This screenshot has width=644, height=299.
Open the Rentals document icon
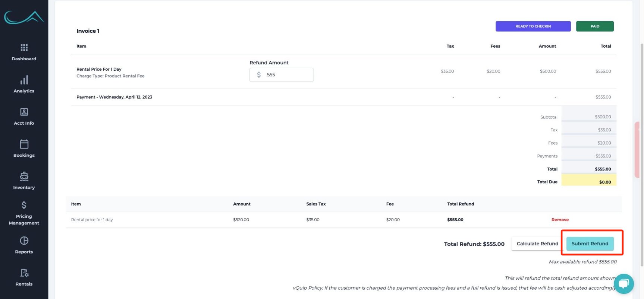coord(24,273)
